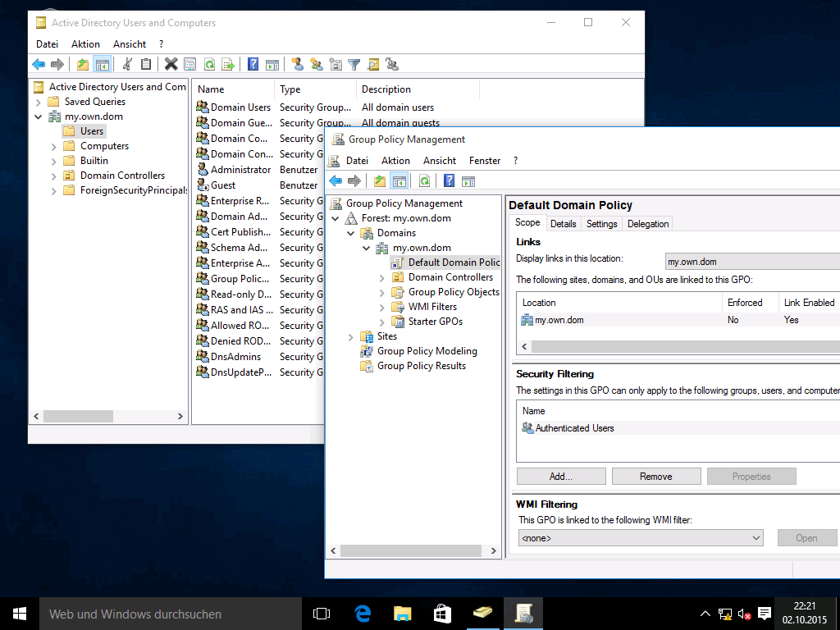The width and height of the screenshot is (840, 630).
Task: Click the Forward arrow in Active Directory toolbar
Action: pos(57,65)
